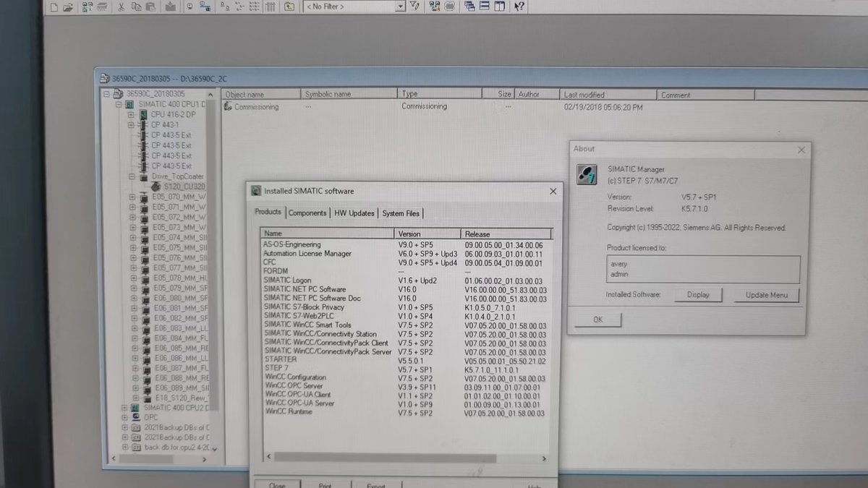Switch to the Products tab
868x488 pixels.
coord(268,212)
